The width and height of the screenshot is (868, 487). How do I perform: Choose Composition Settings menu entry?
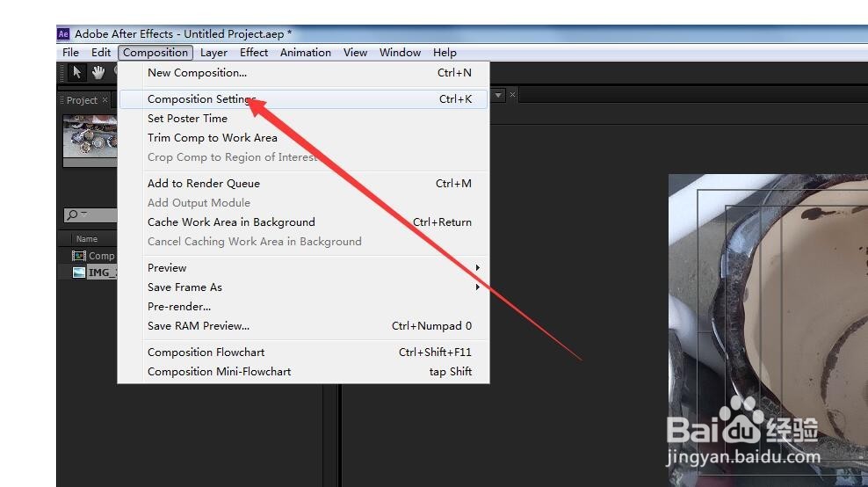[x=303, y=99]
